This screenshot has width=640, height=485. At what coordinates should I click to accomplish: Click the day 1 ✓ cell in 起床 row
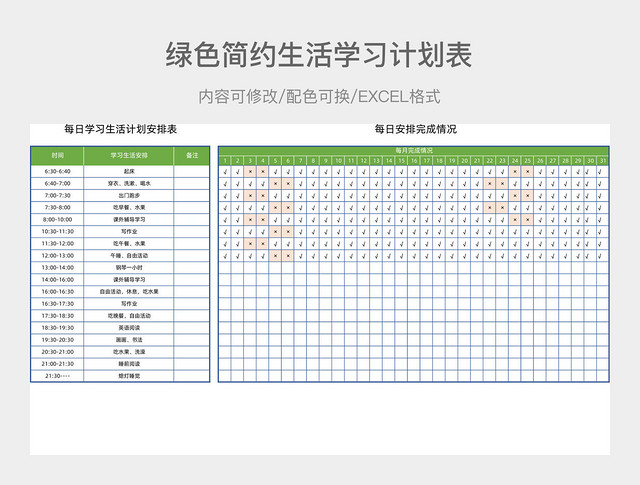click(225, 172)
